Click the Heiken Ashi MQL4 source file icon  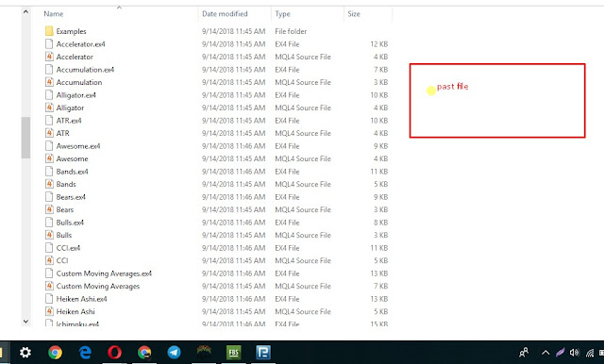pos(49,311)
